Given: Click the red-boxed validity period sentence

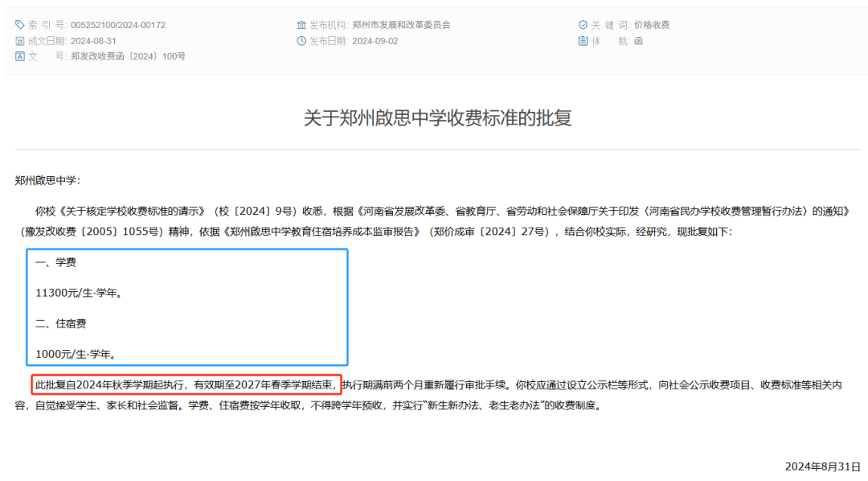Looking at the screenshot, I should coord(186,385).
